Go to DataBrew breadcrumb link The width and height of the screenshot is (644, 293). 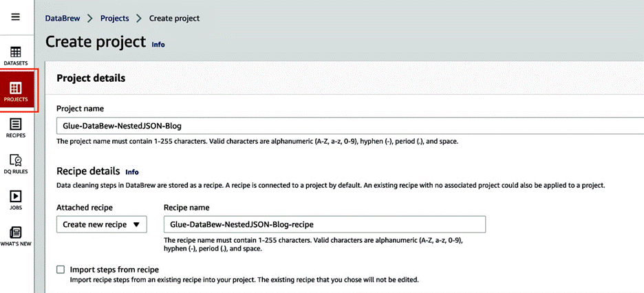(63, 19)
